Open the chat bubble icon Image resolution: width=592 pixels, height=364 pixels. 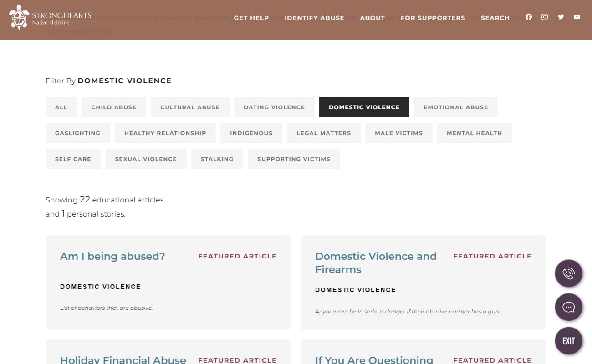tap(569, 307)
